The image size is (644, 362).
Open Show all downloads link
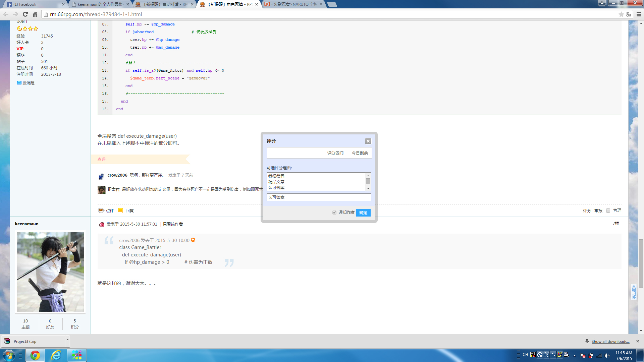[x=610, y=341]
